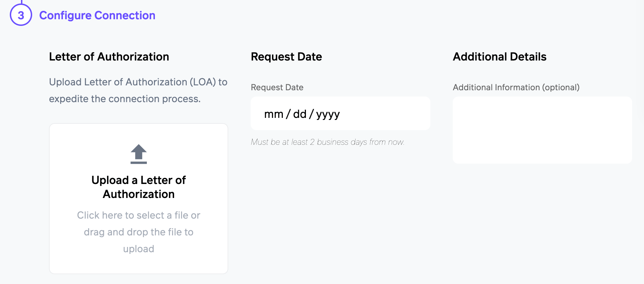This screenshot has height=284, width=644.
Task: Click the word "upload" in the dropzone
Action: pyautogui.click(x=138, y=249)
